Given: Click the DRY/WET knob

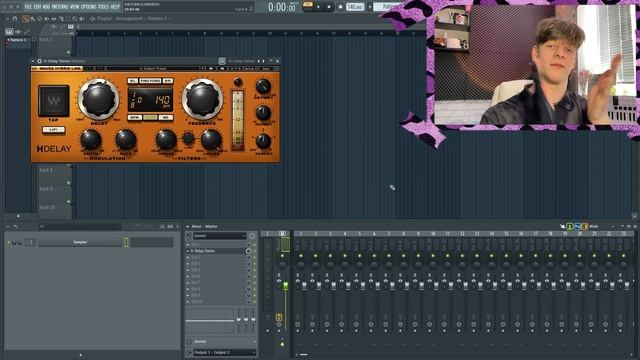Looking at the screenshot, I should pyautogui.click(x=263, y=87).
